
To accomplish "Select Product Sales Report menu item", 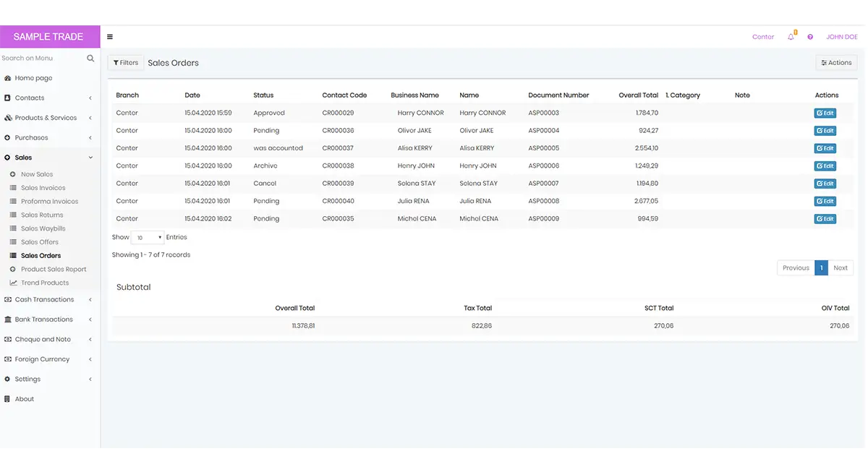I will tap(54, 270).
